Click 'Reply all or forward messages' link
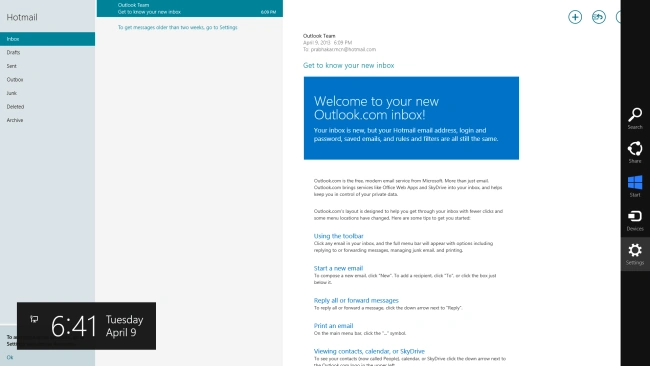Viewport: 650px width, 366px height. 356,301
